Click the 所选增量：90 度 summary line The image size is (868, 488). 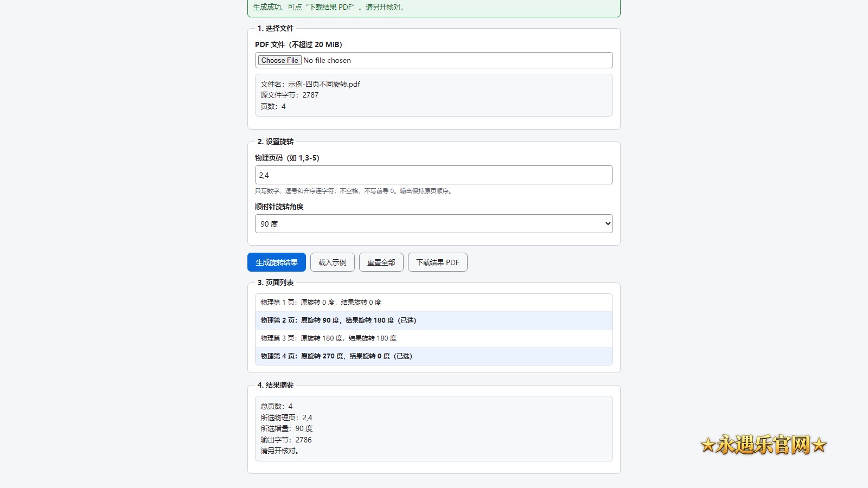[286, 428]
